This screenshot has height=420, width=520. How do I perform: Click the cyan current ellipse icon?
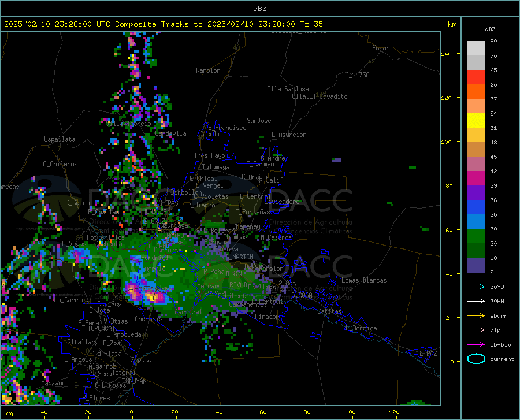coord(476,359)
